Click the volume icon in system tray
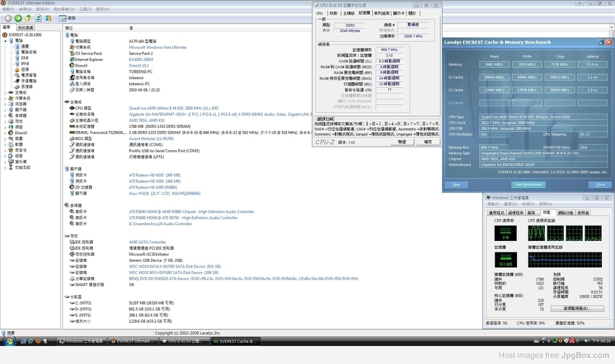The width and height of the screenshot is (615, 364). click(586, 341)
